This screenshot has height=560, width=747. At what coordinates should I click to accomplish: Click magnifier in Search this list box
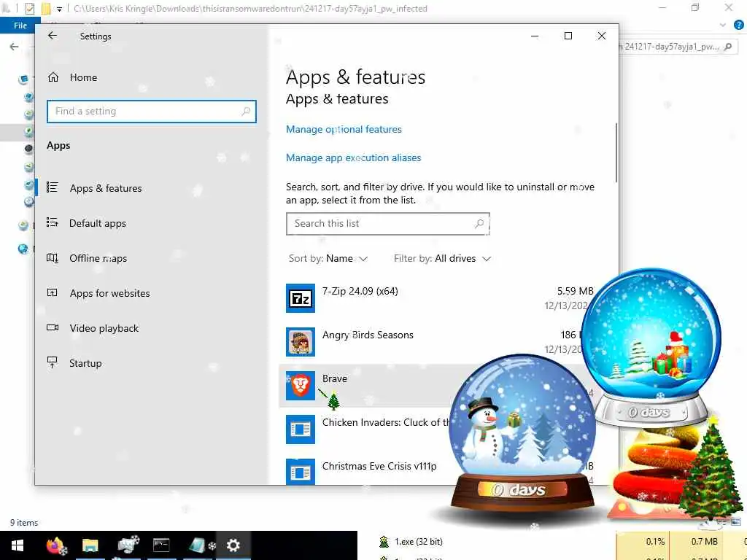tap(479, 223)
